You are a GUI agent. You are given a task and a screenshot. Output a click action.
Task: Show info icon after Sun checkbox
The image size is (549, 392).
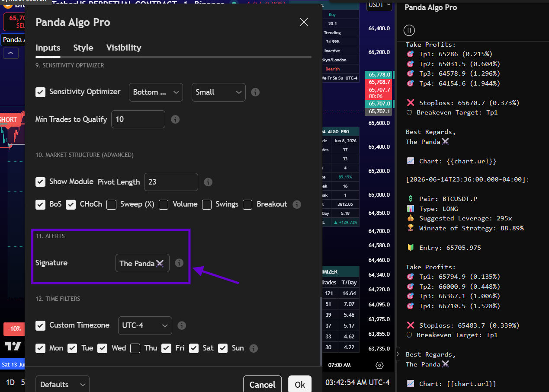click(254, 348)
